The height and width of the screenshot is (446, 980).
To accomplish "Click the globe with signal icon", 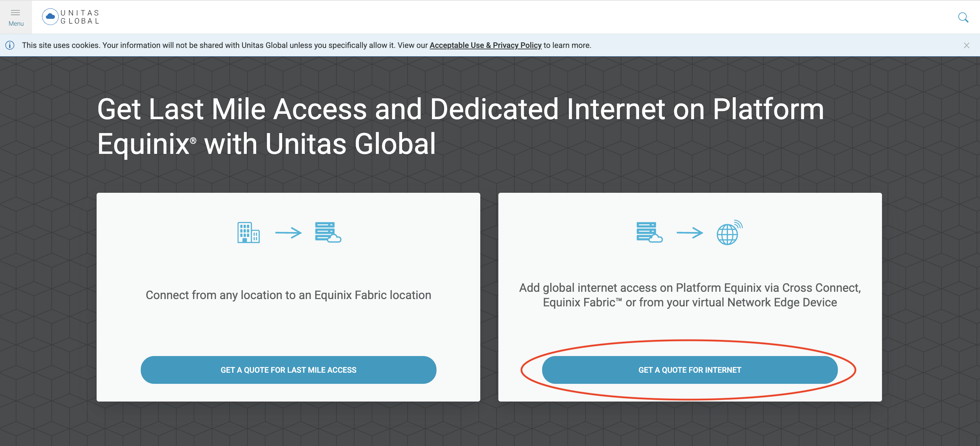I will (729, 232).
